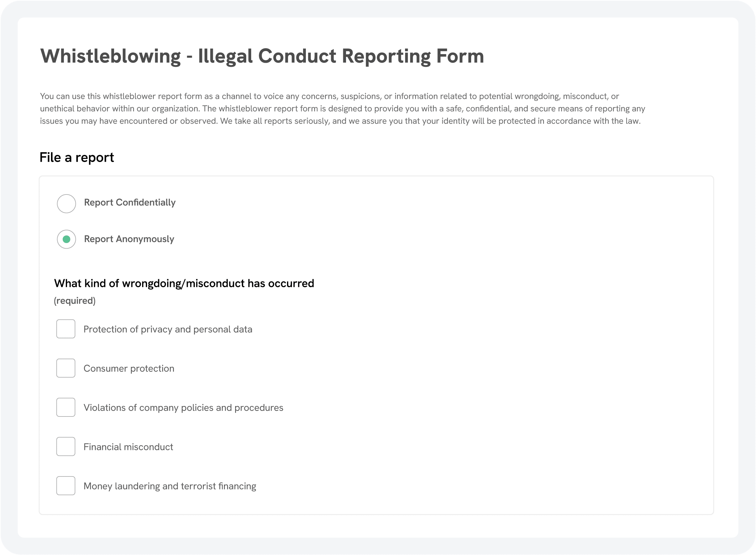Image resolution: width=756 pixels, height=555 pixels.
Task: Click the "File a report" section heading
Action: coord(77,157)
